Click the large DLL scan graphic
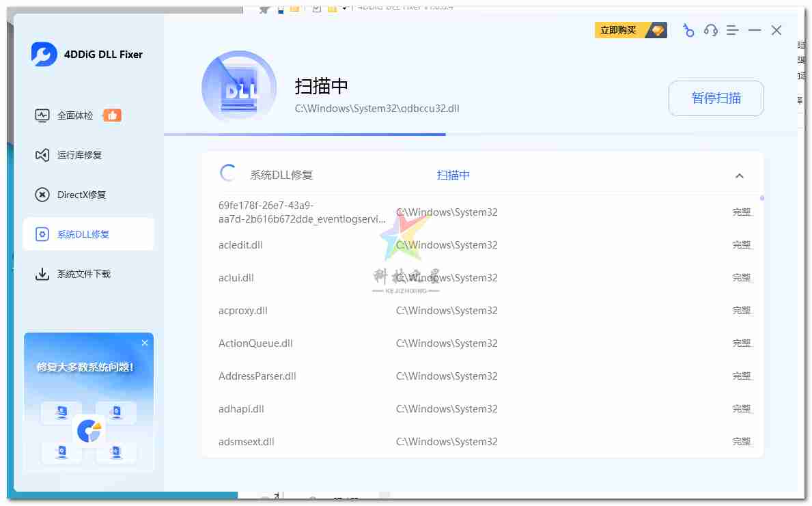This screenshot has width=812, height=506. point(238,88)
